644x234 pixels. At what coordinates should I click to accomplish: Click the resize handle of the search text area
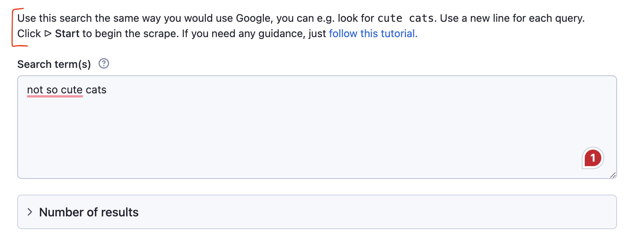click(x=613, y=175)
